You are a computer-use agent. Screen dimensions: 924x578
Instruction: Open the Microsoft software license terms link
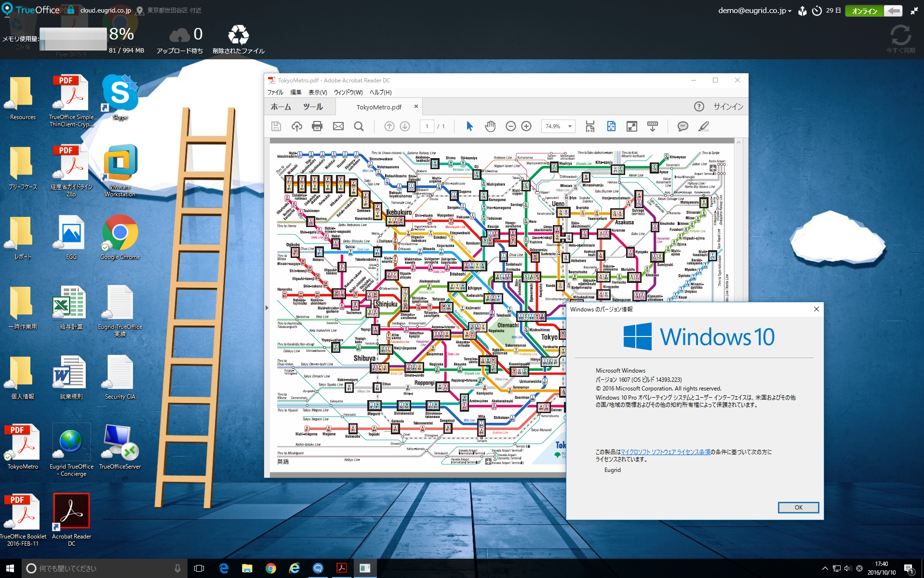[665, 452]
